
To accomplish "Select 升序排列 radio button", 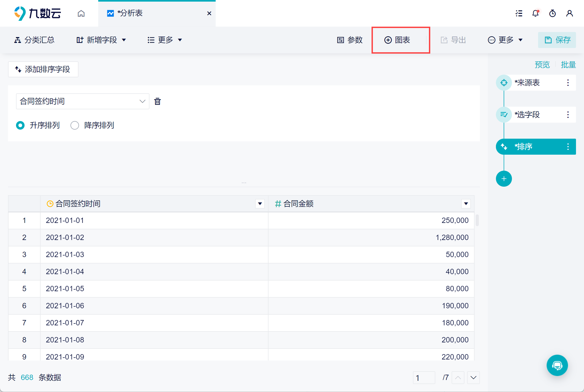I will coord(21,125).
